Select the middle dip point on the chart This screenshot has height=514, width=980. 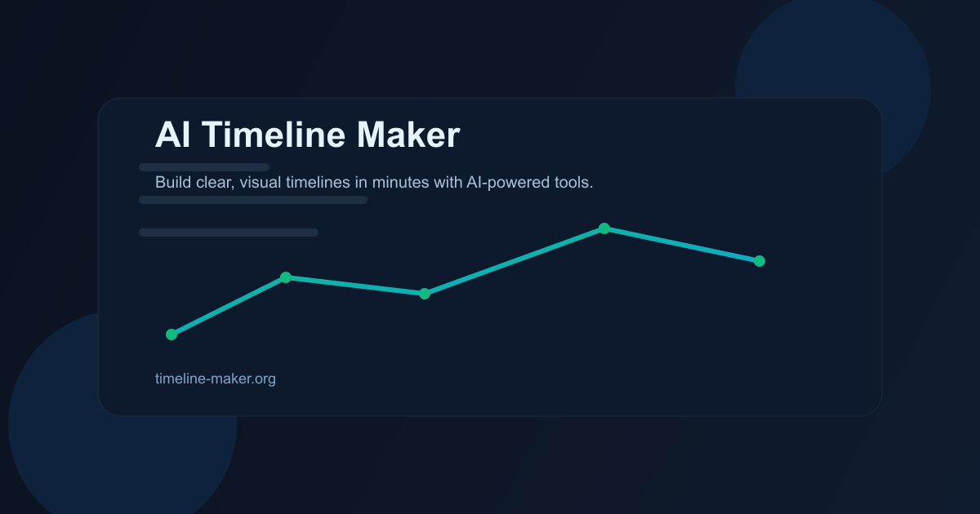point(425,294)
